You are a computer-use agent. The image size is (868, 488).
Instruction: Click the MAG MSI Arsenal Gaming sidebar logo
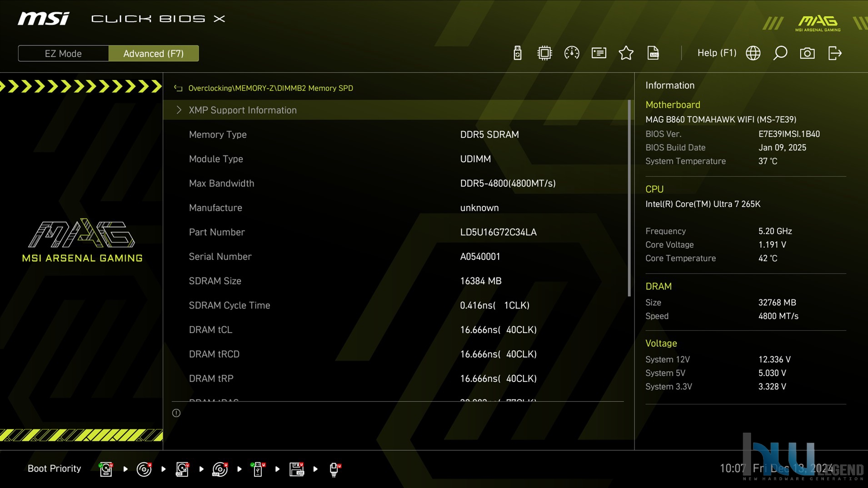(x=82, y=240)
